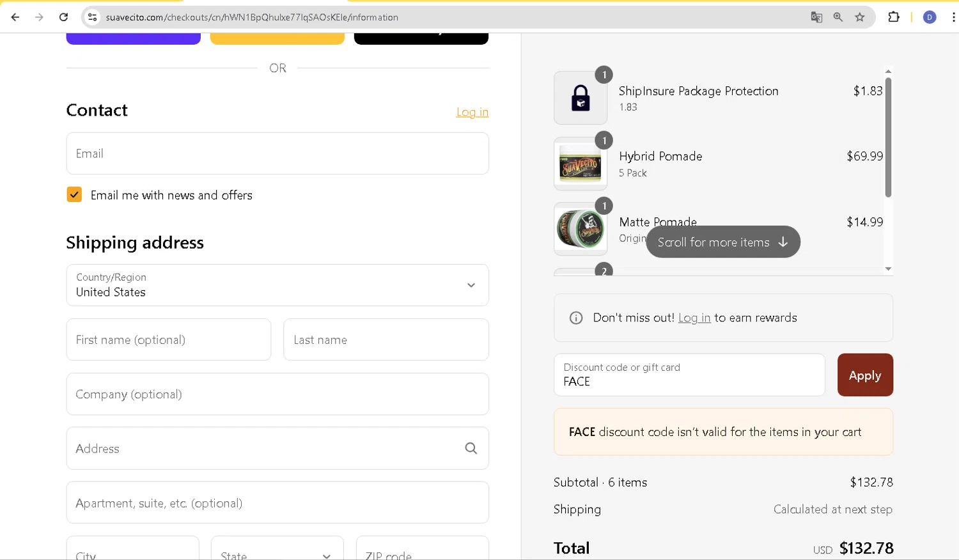Click the Hybrid Pomade product thumbnail
The width and height of the screenshot is (959, 560).
[581, 164]
